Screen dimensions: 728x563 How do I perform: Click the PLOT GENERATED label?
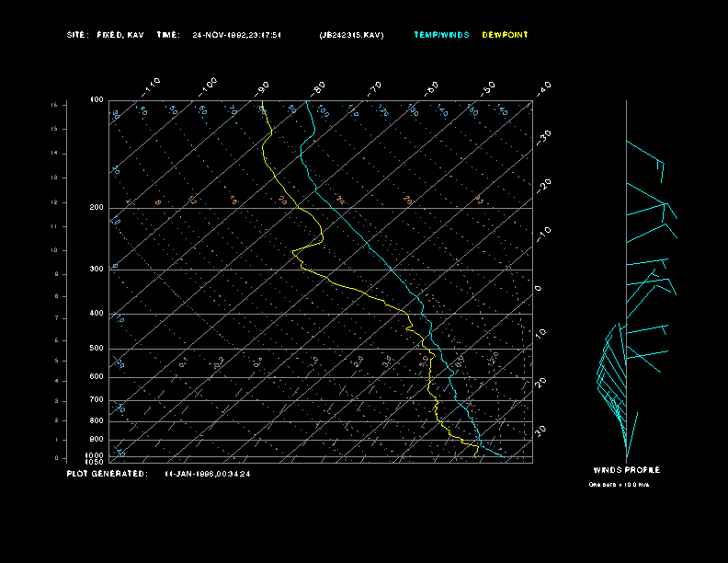107,474
